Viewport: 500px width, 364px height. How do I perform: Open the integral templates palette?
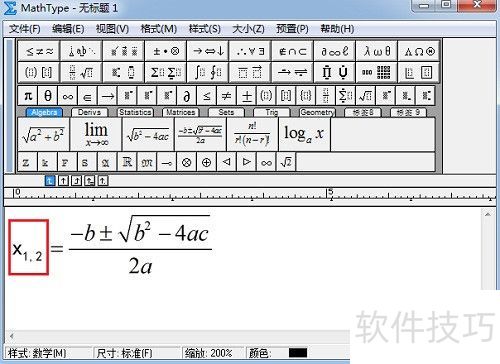pos(208,72)
